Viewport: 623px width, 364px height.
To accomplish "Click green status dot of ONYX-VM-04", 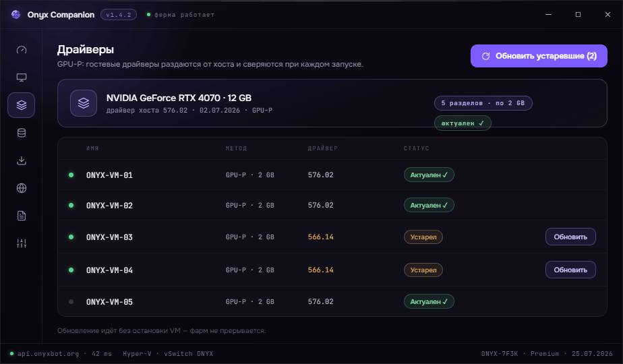I will (x=71, y=270).
